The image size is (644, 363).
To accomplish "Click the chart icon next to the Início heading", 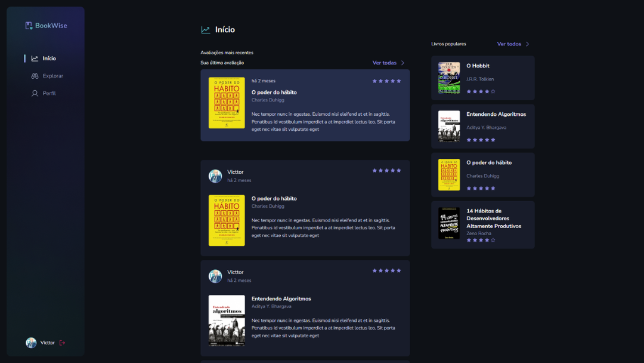I will pyautogui.click(x=206, y=30).
